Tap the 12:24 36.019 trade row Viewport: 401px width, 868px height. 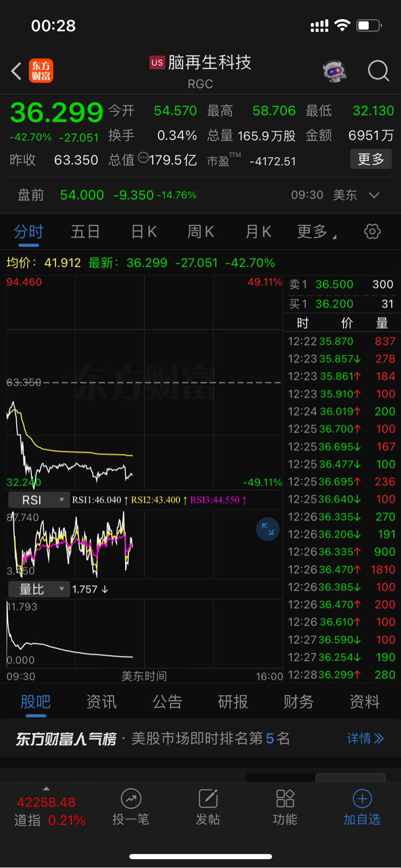tap(341, 411)
